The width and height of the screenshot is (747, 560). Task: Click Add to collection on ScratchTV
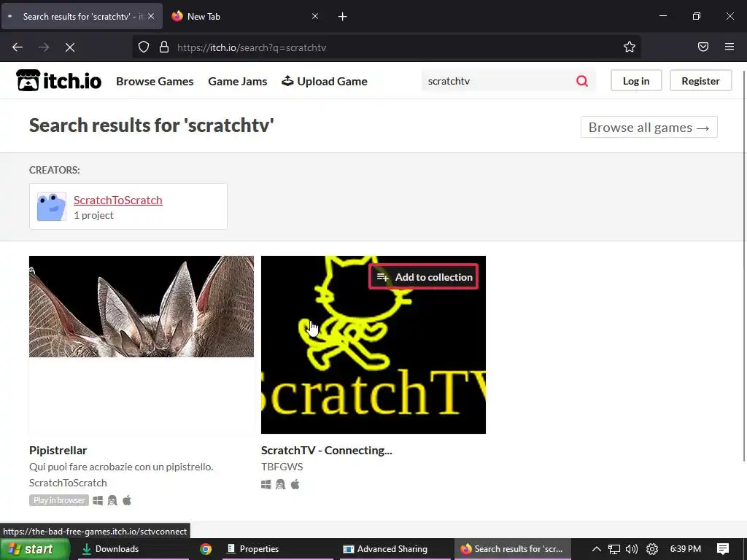[x=424, y=276]
